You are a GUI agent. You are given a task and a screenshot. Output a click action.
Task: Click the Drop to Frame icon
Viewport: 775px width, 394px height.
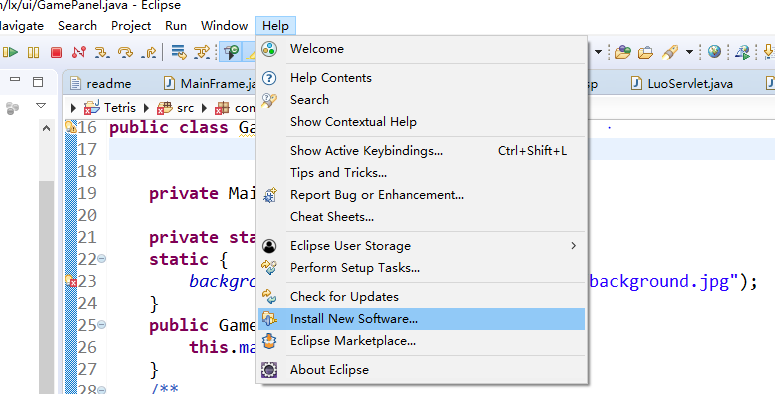click(178, 52)
